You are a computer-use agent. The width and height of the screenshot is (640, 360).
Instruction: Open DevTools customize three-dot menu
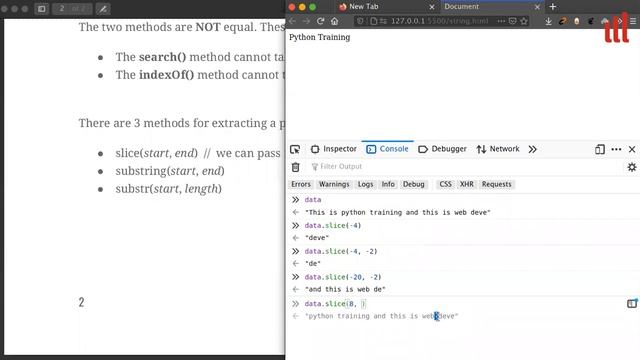(x=616, y=149)
